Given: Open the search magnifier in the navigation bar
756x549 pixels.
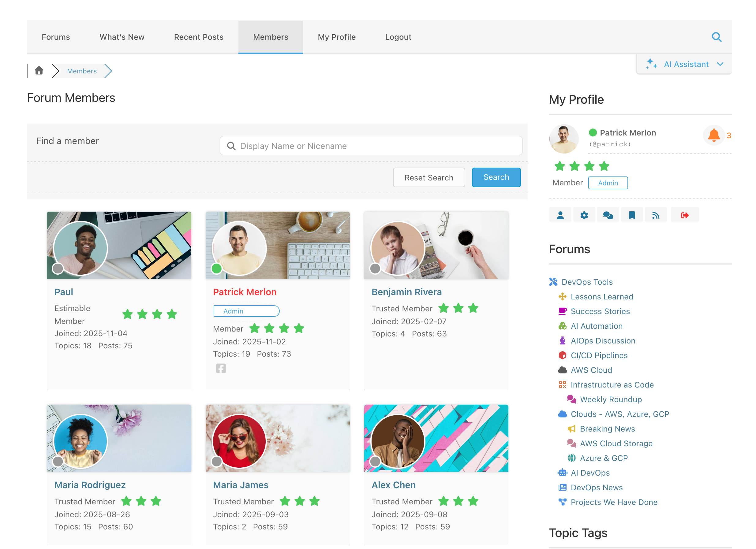Looking at the screenshot, I should pyautogui.click(x=716, y=37).
